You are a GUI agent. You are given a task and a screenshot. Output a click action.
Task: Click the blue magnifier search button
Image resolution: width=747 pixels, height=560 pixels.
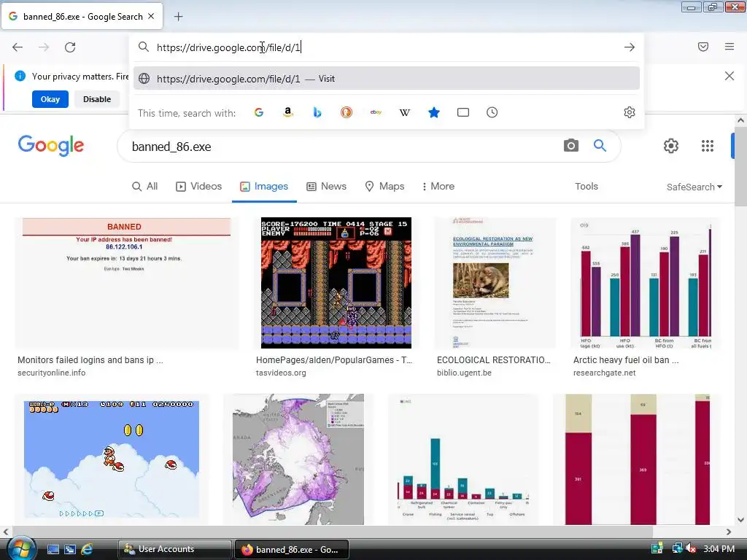click(600, 146)
